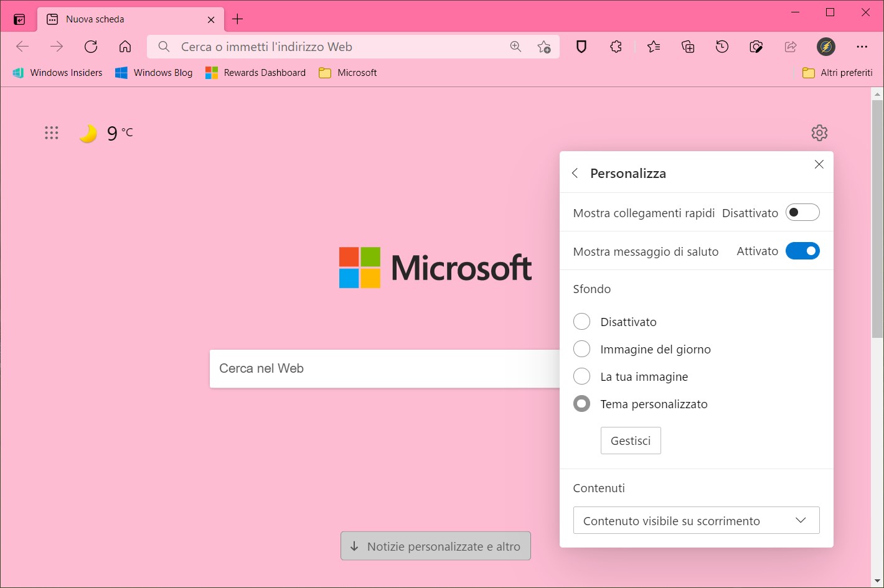Click the Share icon in toolbar

[x=791, y=47]
